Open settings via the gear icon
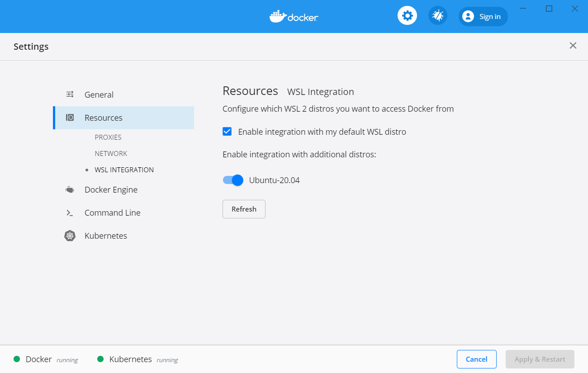This screenshot has width=588, height=373. pyautogui.click(x=407, y=16)
